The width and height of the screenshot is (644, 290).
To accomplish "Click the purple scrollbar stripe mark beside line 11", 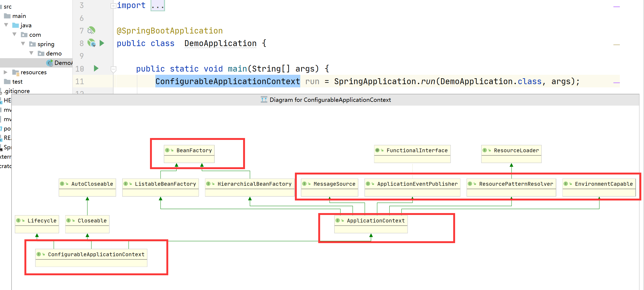I will coord(617,83).
